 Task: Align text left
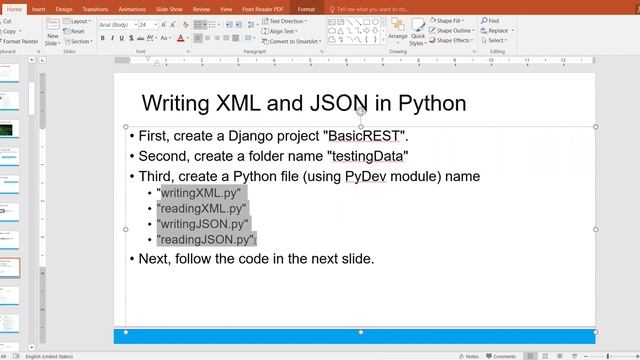pos(198,38)
